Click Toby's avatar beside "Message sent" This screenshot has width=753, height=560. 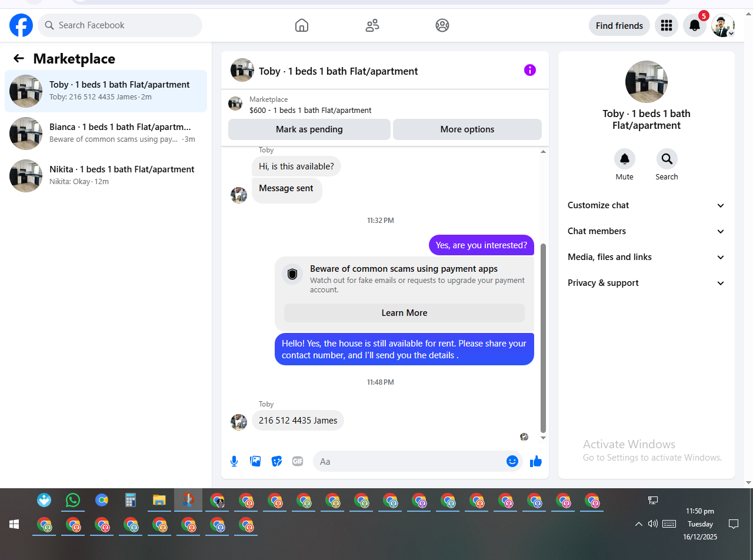[x=239, y=195]
